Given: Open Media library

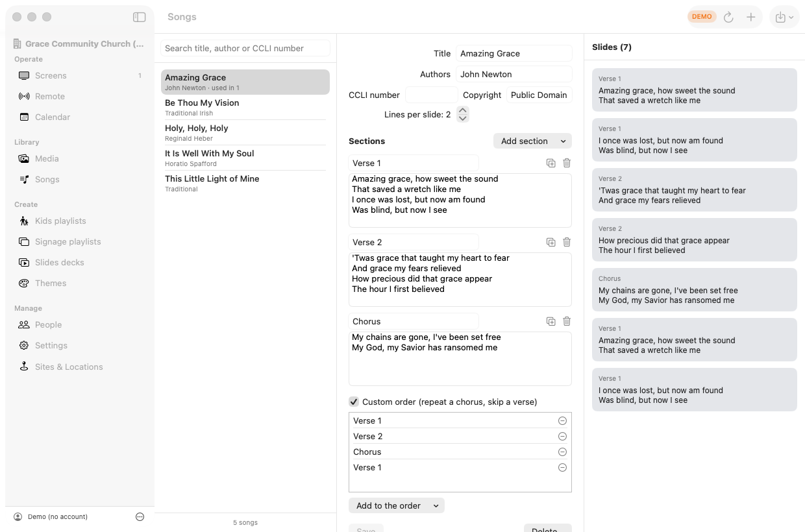Looking at the screenshot, I should click(x=80, y=158).
